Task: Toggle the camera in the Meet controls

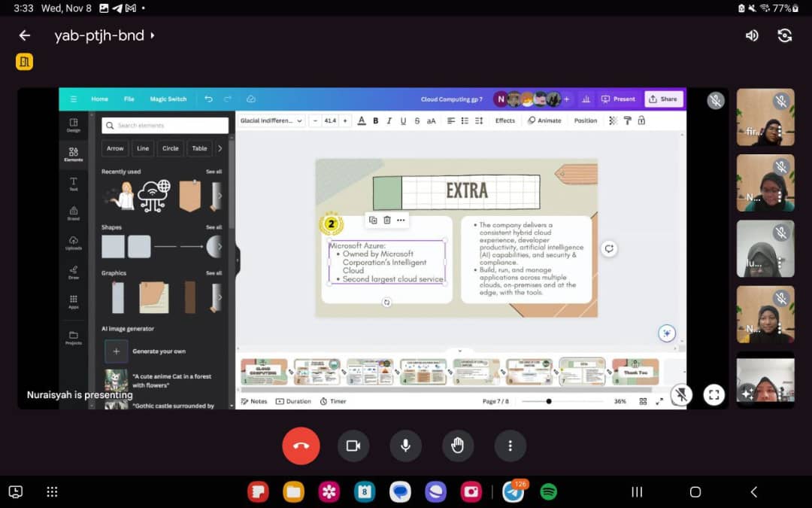Action: (x=353, y=446)
